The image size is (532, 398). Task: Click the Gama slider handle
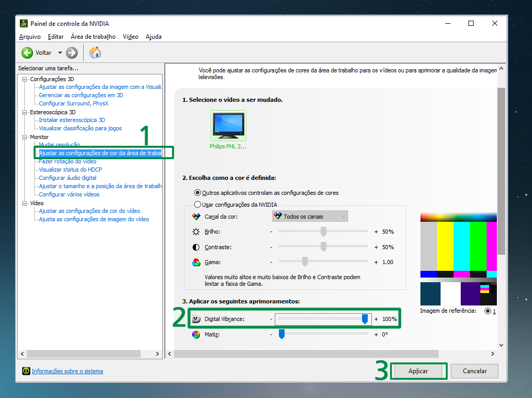pos(305,262)
